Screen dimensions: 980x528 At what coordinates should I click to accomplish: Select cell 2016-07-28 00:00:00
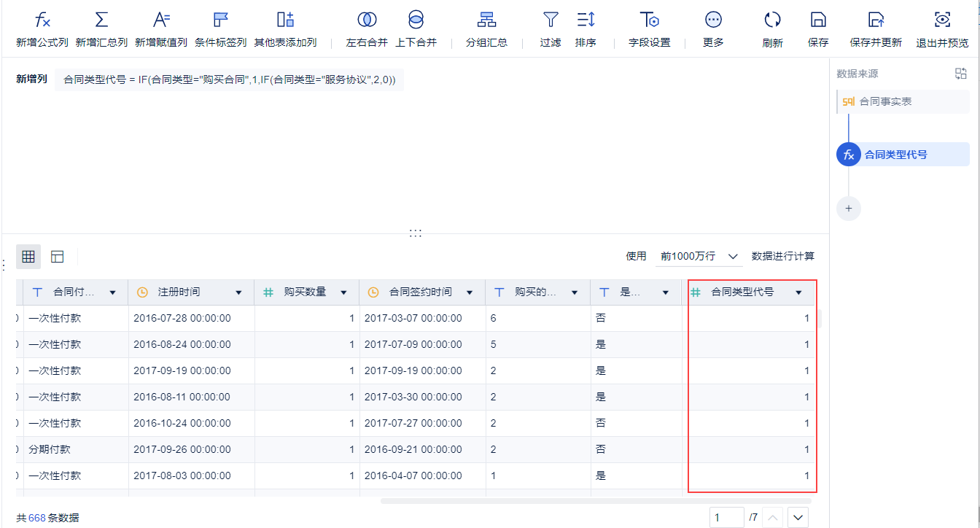pyautogui.click(x=192, y=319)
